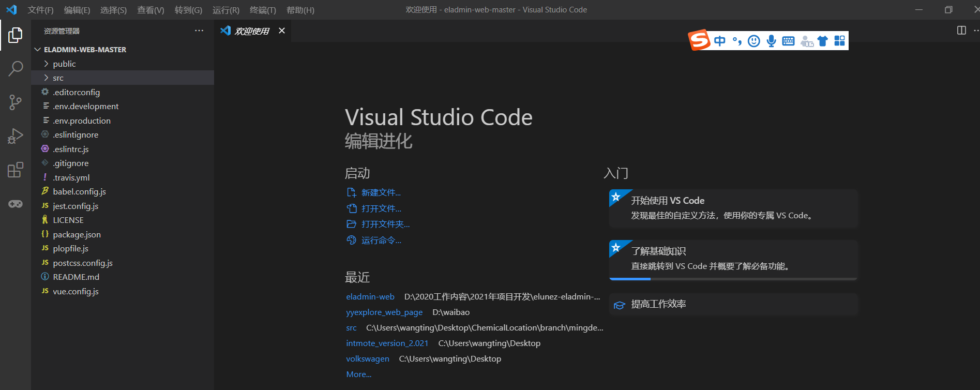This screenshot has width=980, height=390.
Task: Open the .eslintrc.js file
Action: pos(123,149)
